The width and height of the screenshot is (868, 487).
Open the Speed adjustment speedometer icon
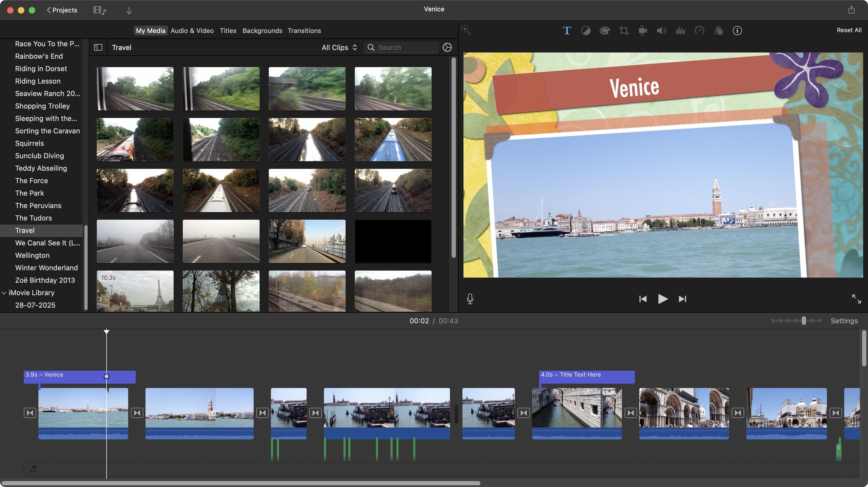click(699, 31)
